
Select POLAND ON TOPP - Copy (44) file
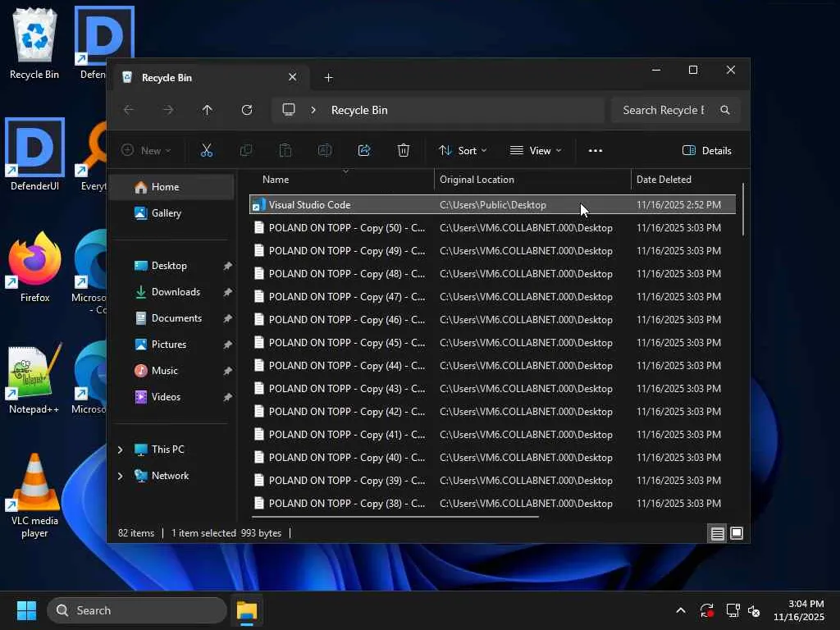point(492,366)
